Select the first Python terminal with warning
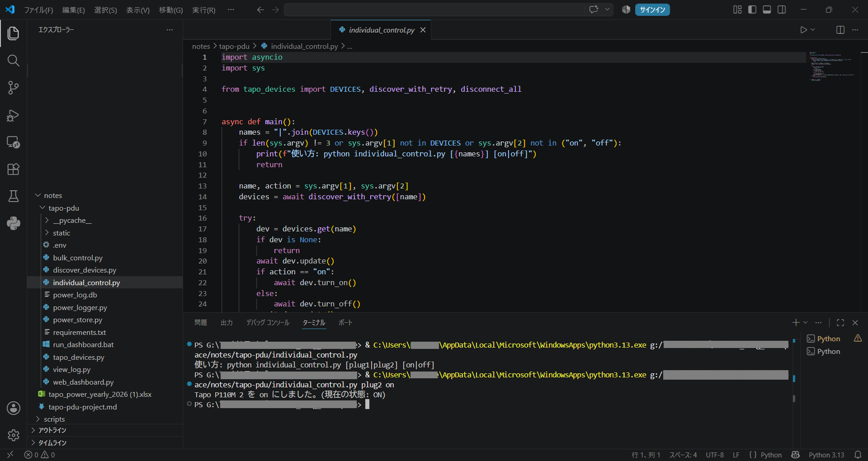868x461 pixels. [834, 339]
